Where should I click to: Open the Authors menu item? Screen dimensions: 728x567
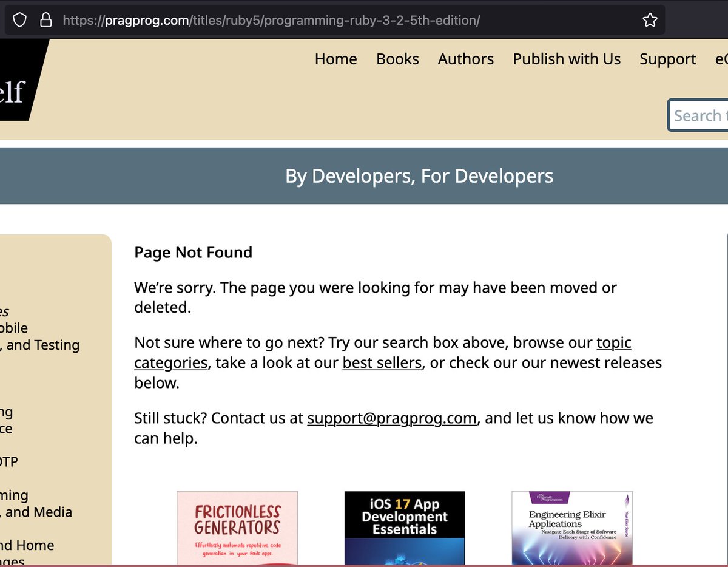[466, 59]
